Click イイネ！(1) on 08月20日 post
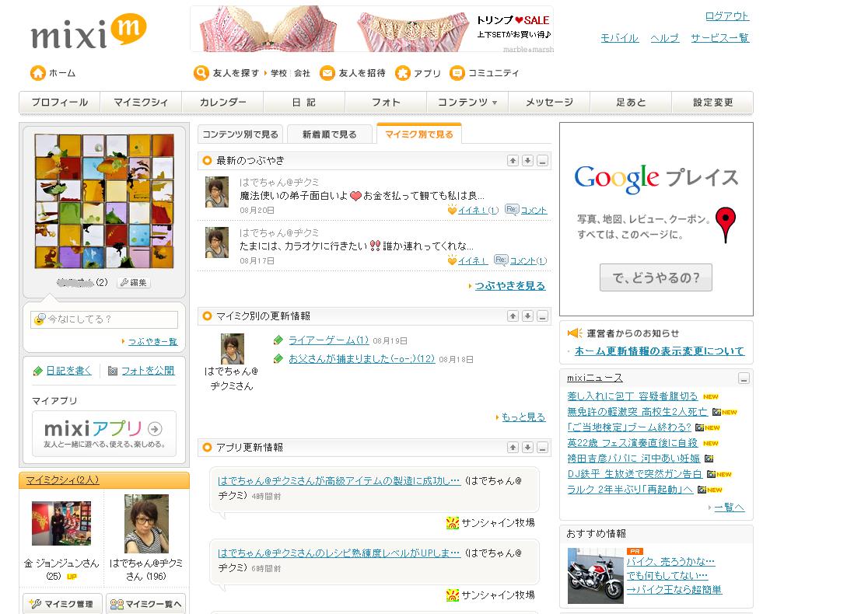Viewport: 868px width, 614px height. (478, 210)
